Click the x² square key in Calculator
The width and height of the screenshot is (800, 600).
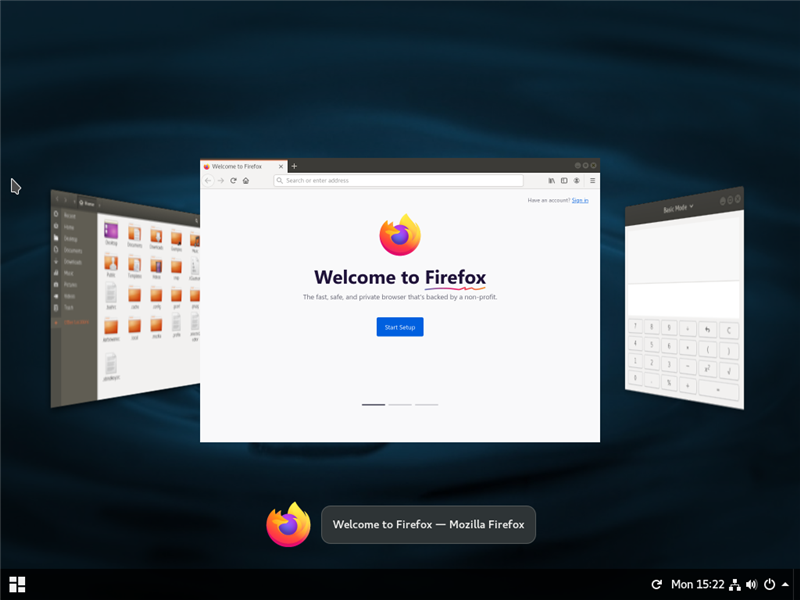[707, 369]
